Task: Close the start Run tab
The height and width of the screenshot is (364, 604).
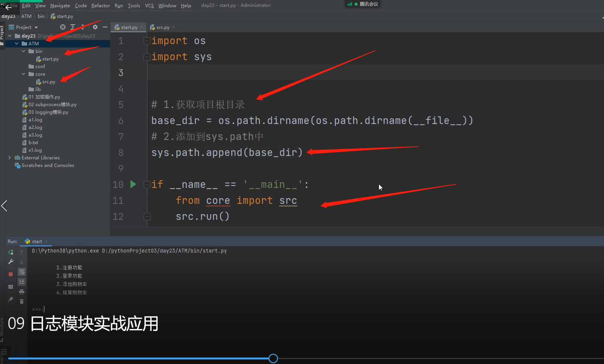Action: (46, 242)
